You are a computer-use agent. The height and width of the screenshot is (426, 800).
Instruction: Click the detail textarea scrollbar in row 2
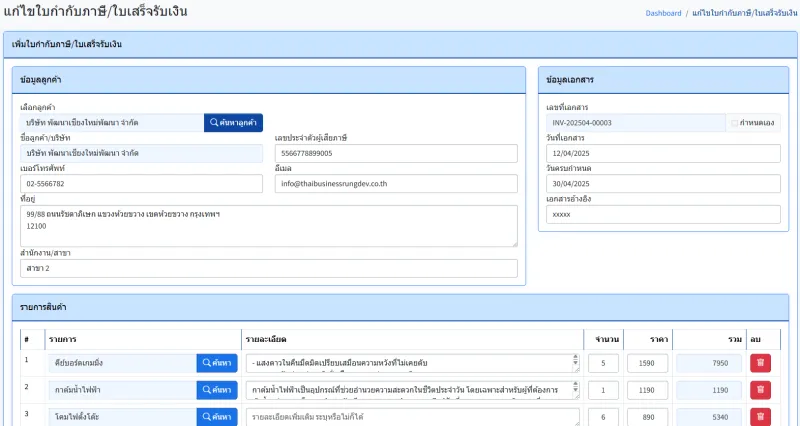coord(576,390)
